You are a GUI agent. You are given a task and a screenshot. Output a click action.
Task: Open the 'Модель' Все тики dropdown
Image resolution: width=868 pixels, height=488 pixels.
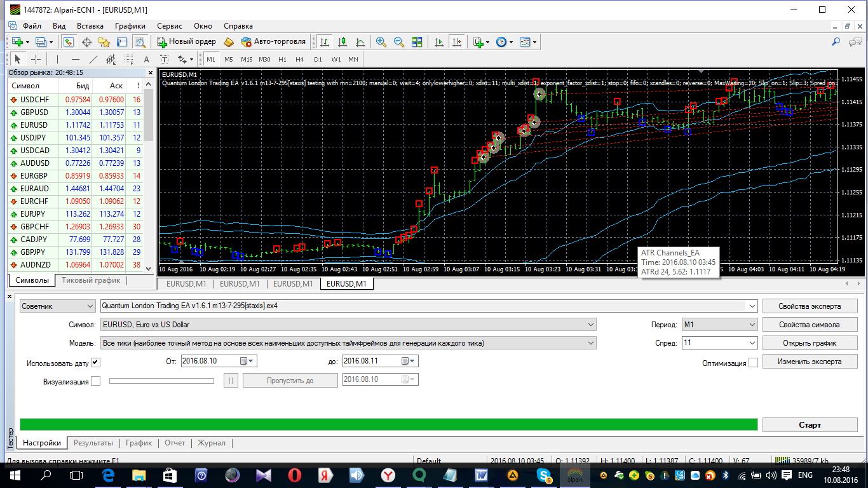[348, 343]
